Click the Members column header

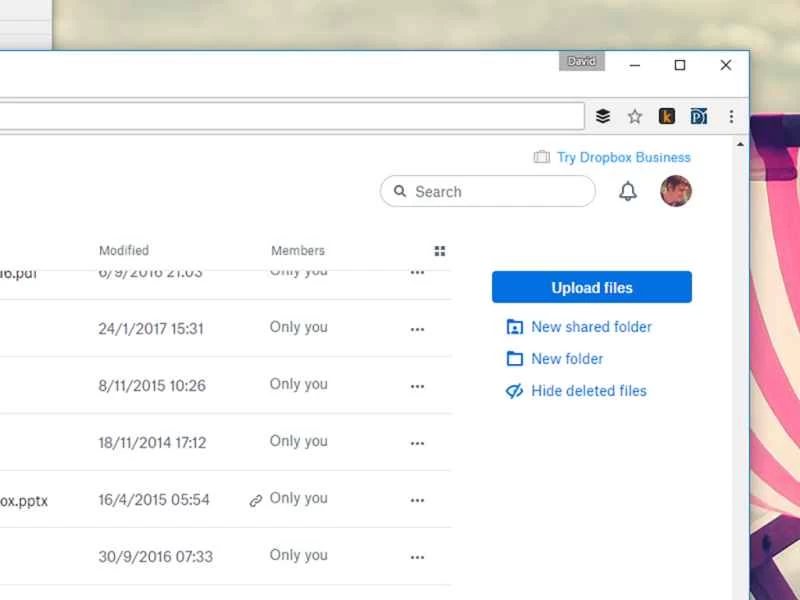[297, 251]
